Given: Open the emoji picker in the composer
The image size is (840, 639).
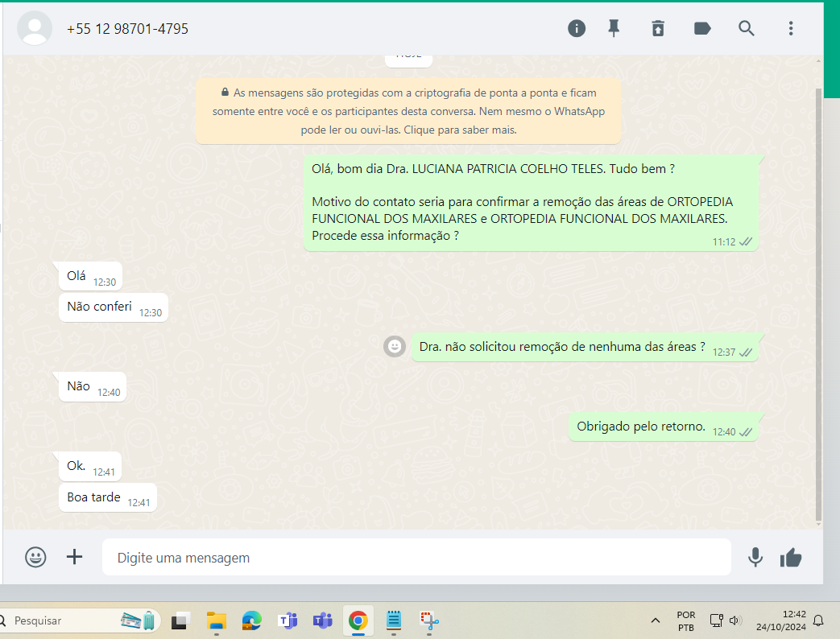Looking at the screenshot, I should point(35,557).
